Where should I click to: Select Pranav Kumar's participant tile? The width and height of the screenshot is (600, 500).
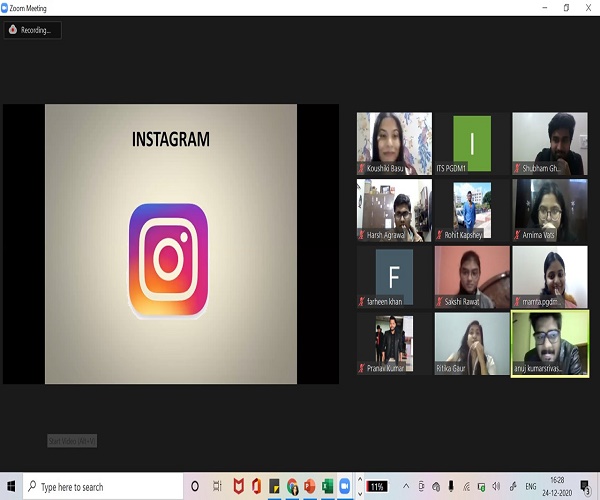(x=394, y=344)
